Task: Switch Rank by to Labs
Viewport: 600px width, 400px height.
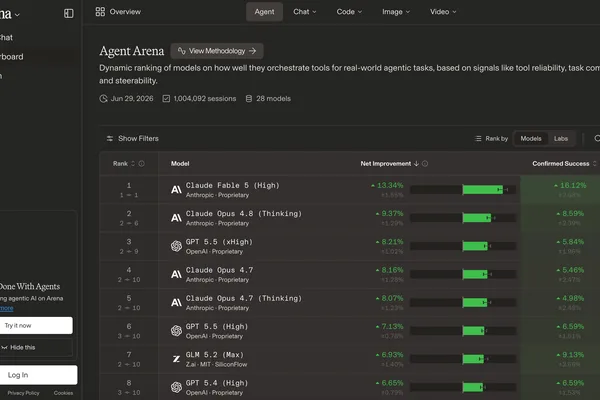Action: (561, 139)
